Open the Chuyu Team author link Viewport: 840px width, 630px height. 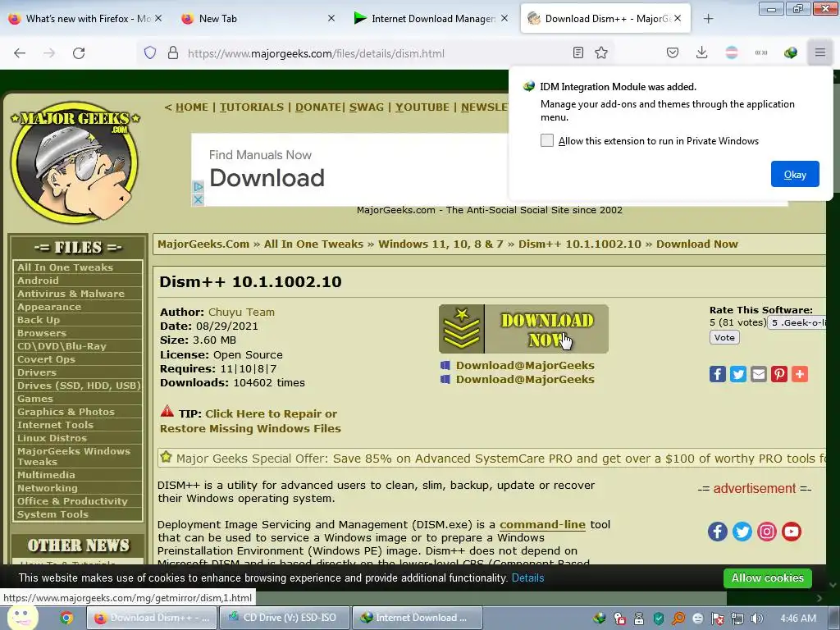click(x=241, y=312)
